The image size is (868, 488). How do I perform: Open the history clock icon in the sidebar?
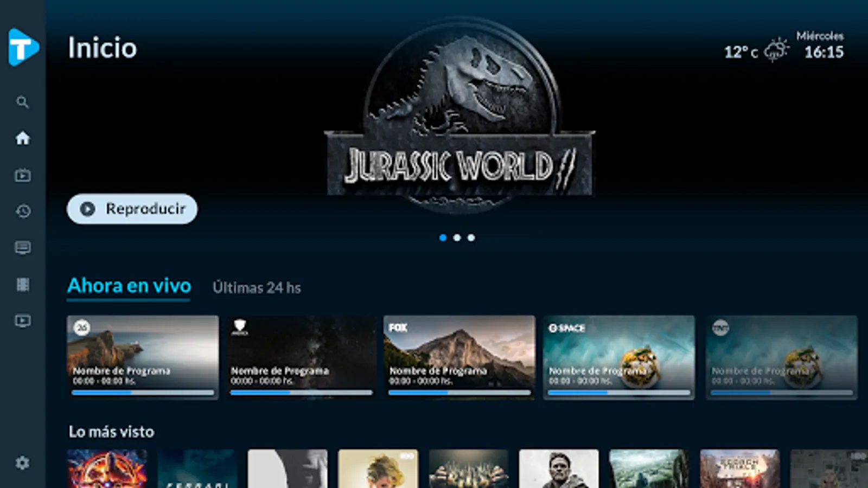tap(22, 211)
